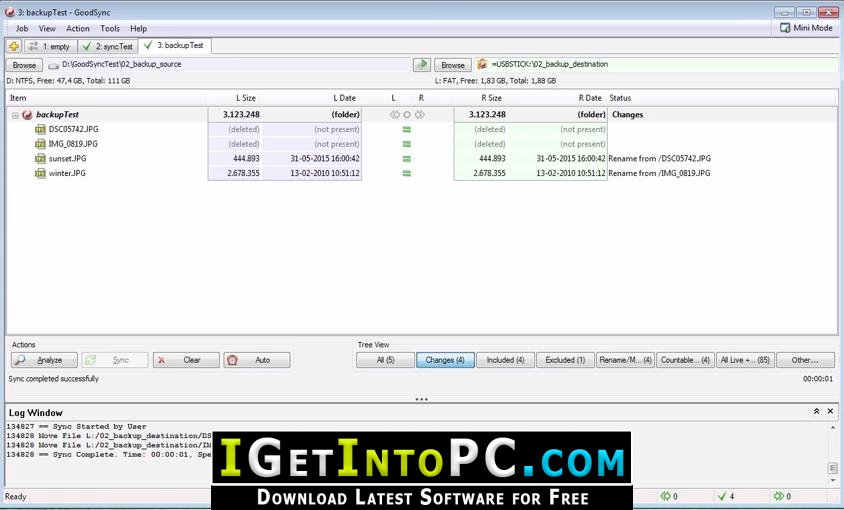Select the sunset.JPG file row name
This screenshot has width=844, height=510.
[67, 158]
